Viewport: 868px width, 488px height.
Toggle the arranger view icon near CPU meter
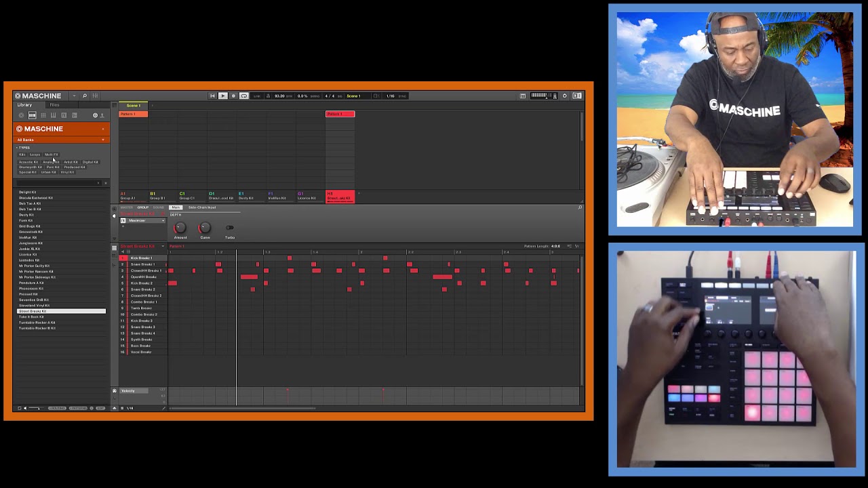(x=523, y=96)
